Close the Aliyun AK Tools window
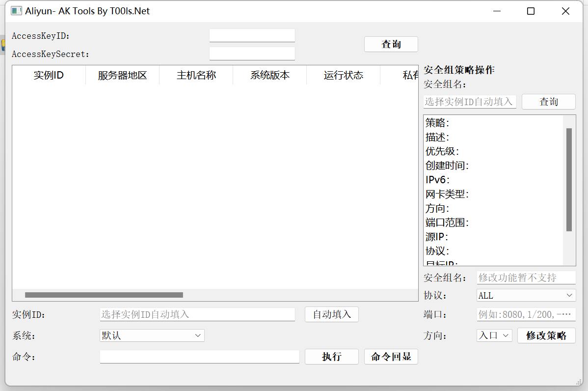 (x=565, y=11)
